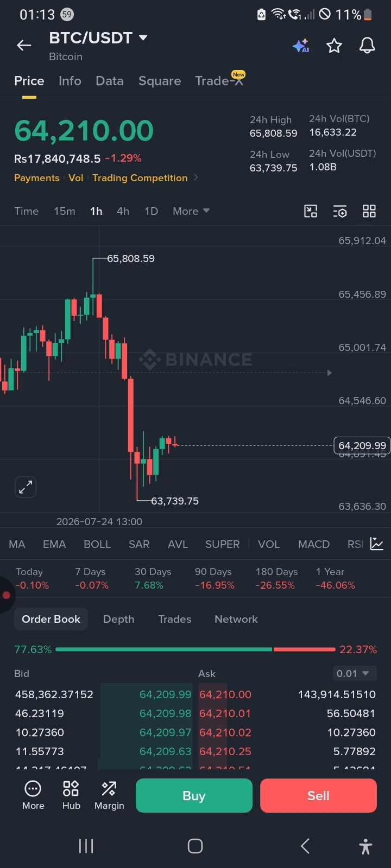Toggle the MA indicator
This screenshot has width=391, height=868.
17,544
